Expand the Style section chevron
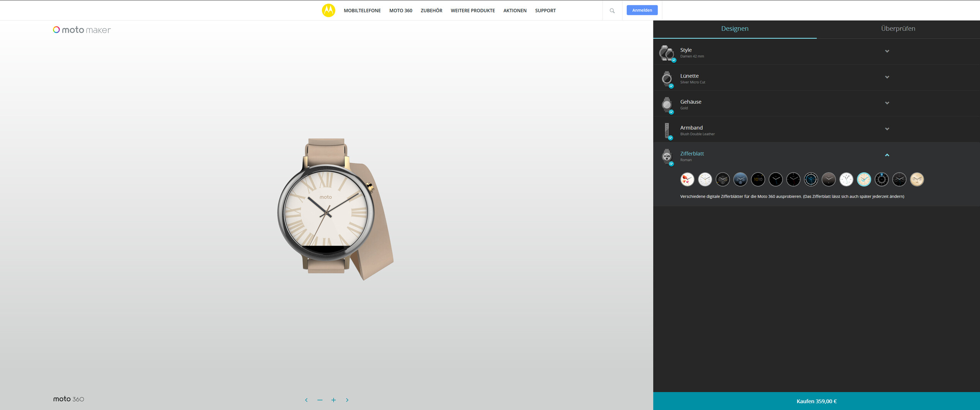 tap(887, 51)
